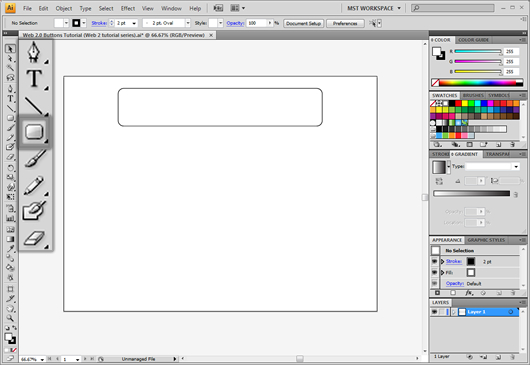Expand the Fill row triangle in Appearance
The width and height of the screenshot is (530, 365).
coord(442,272)
